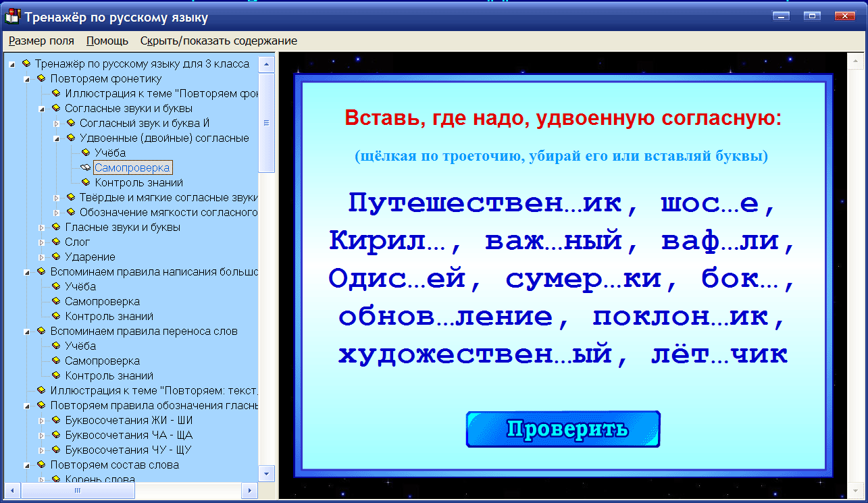Screen dimensions: 868x503
Task: Click the icon next to Контроль знаний
Action: [x=85, y=182]
